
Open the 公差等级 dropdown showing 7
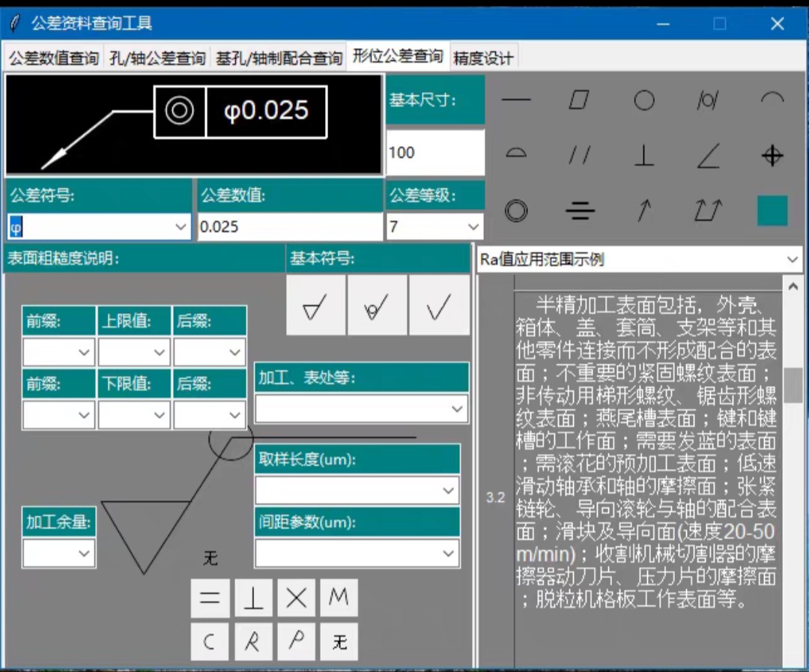coord(473,226)
